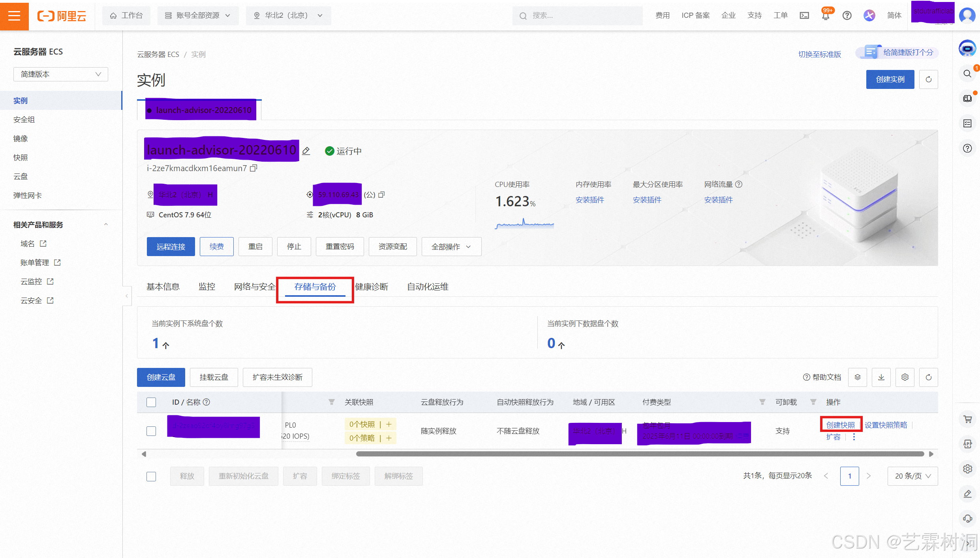Open the help question mark in top bar
Screen dimensions: 980x558
[847, 15]
